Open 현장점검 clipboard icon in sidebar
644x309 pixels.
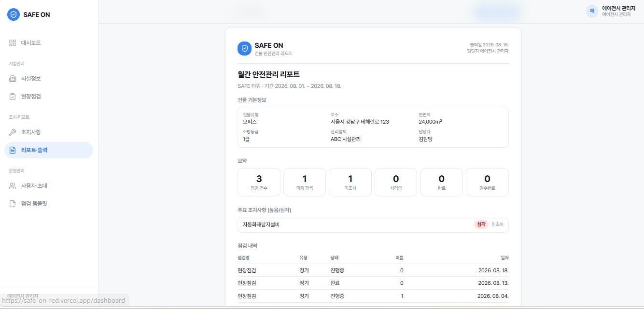(x=13, y=97)
